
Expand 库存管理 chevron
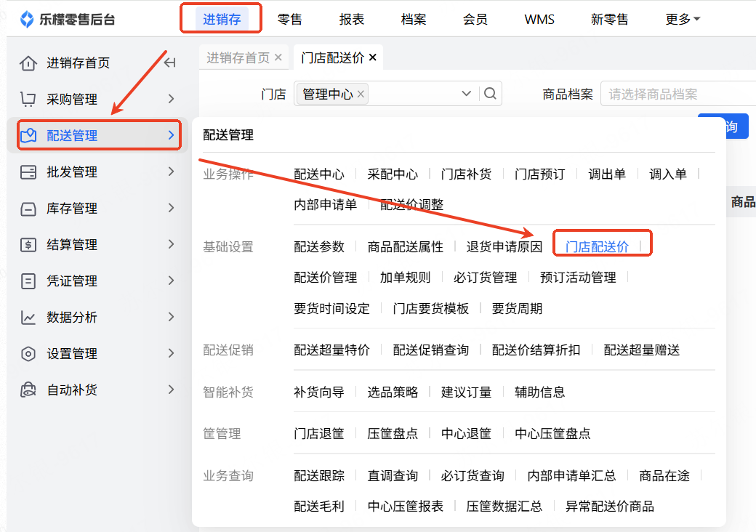[171, 208]
